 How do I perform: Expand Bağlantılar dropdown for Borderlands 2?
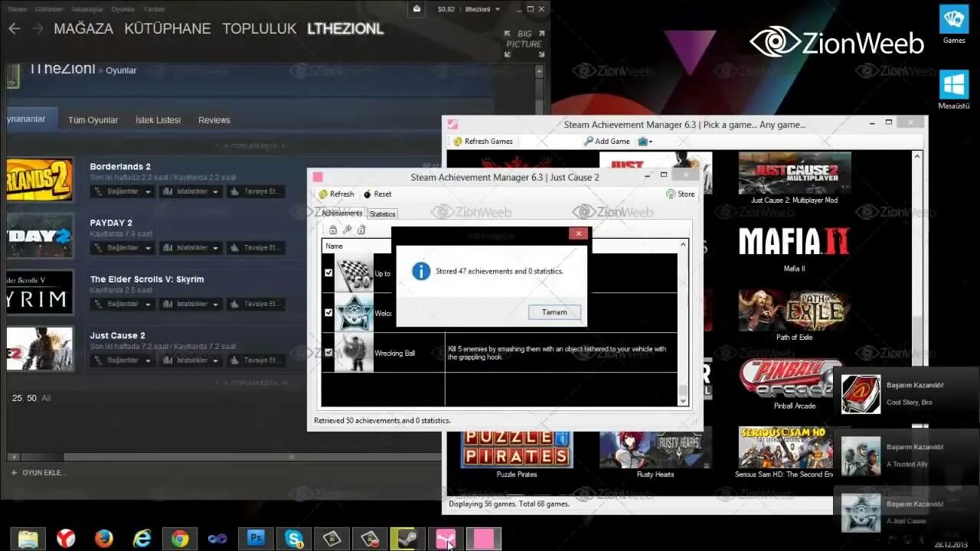pos(122,191)
